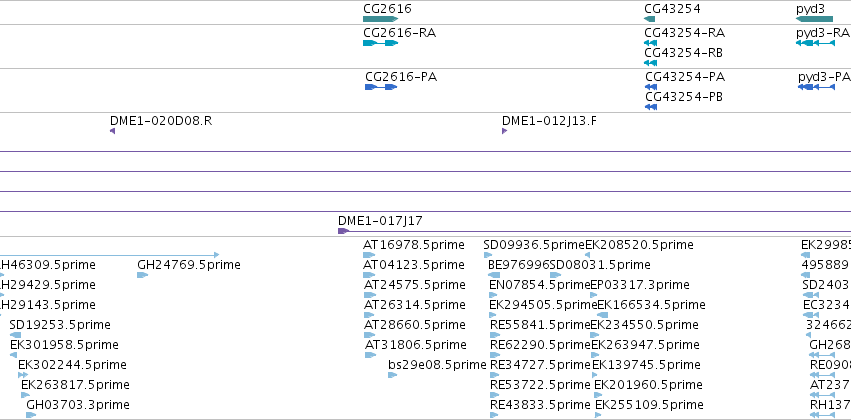Click the CG2616-PA protein glyph
This screenshot has width=851, height=420.
pyautogui.click(x=381, y=87)
